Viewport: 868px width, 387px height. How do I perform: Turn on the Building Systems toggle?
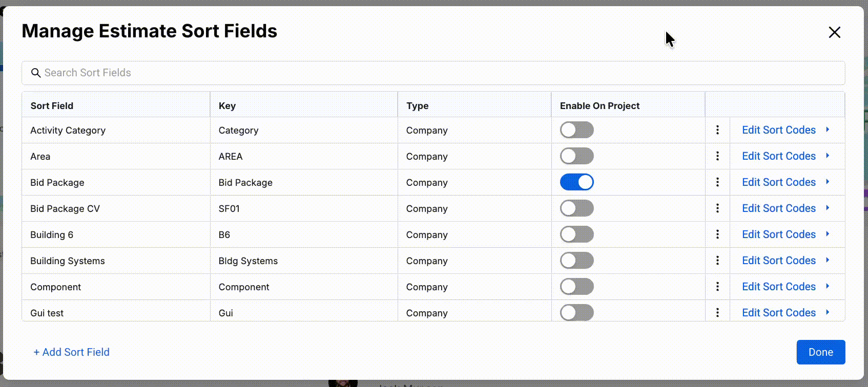click(x=576, y=261)
